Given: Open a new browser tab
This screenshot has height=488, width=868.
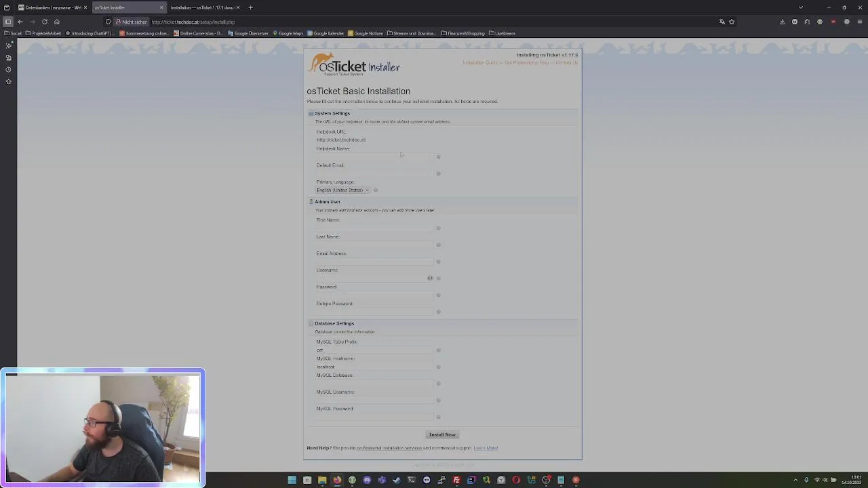Looking at the screenshot, I should pyautogui.click(x=250, y=7).
